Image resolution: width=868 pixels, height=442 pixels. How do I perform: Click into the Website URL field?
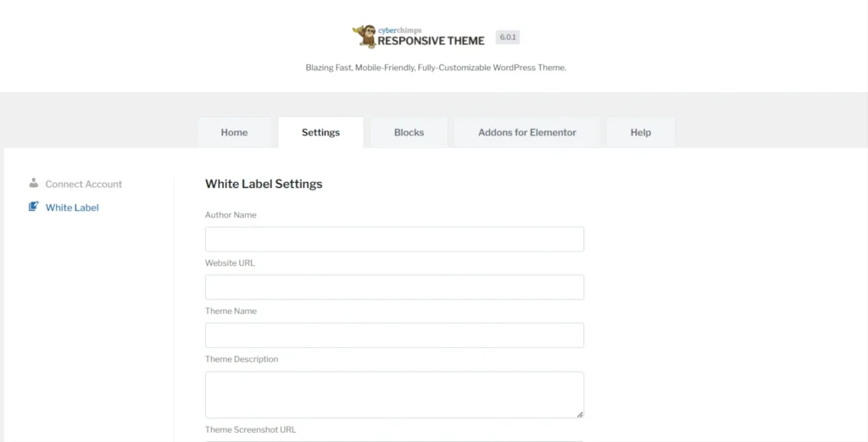(394, 287)
